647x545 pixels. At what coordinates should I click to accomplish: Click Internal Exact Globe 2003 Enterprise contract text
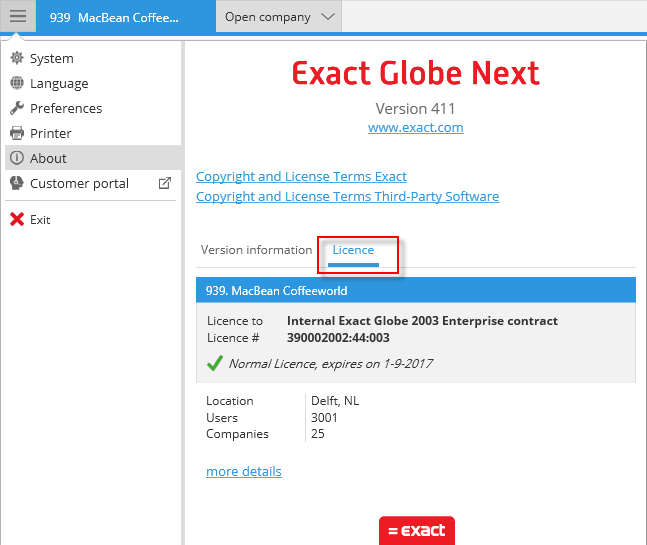[x=422, y=321]
